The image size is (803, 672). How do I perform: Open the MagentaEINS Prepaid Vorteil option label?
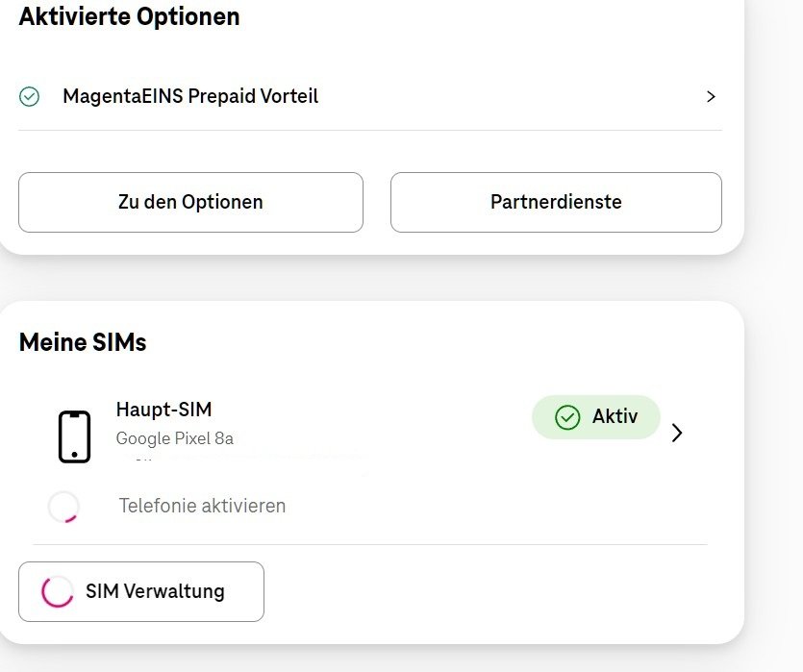tap(190, 96)
